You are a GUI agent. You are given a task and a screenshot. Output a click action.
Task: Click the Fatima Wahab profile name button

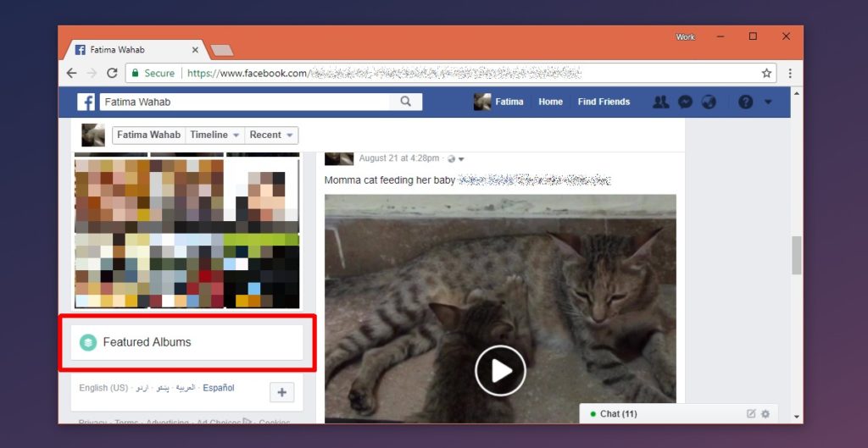pyautogui.click(x=149, y=135)
